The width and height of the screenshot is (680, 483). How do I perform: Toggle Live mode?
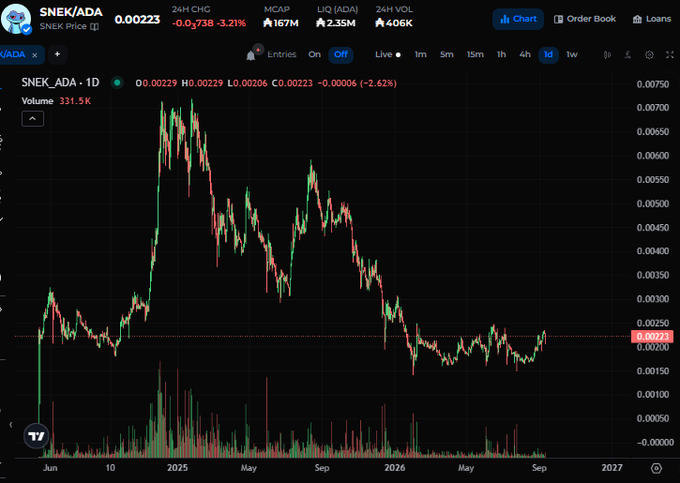[x=388, y=55]
